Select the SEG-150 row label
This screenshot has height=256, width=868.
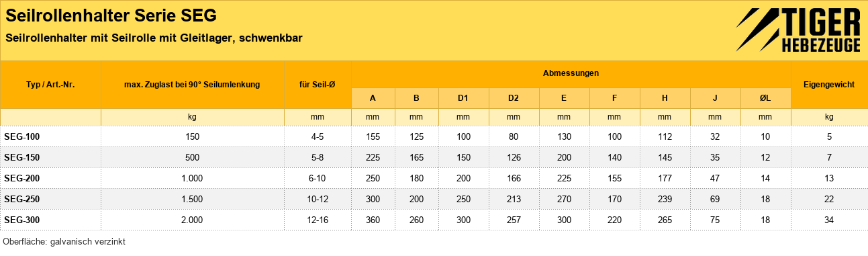[x=22, y=157]
